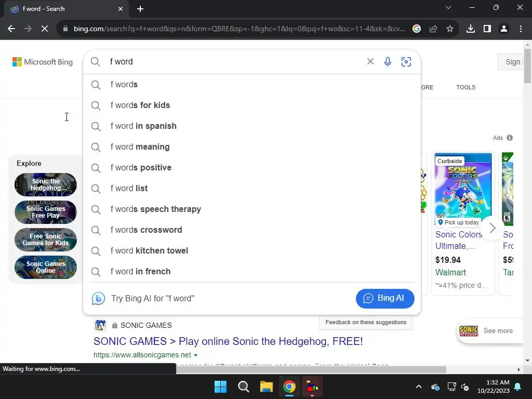Image resolution: width=532 pixels, height=399 pixels.
Task: Go back to previous page
Action: 11,29
